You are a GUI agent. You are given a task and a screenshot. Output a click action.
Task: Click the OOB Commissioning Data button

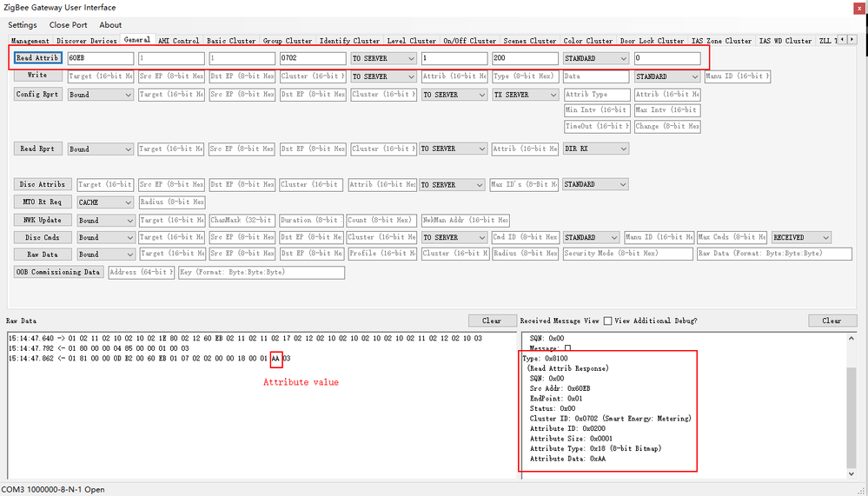tap(59, 273)
